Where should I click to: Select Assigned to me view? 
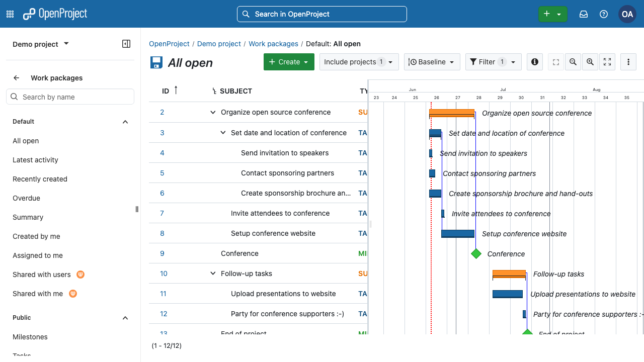[38, 255]
